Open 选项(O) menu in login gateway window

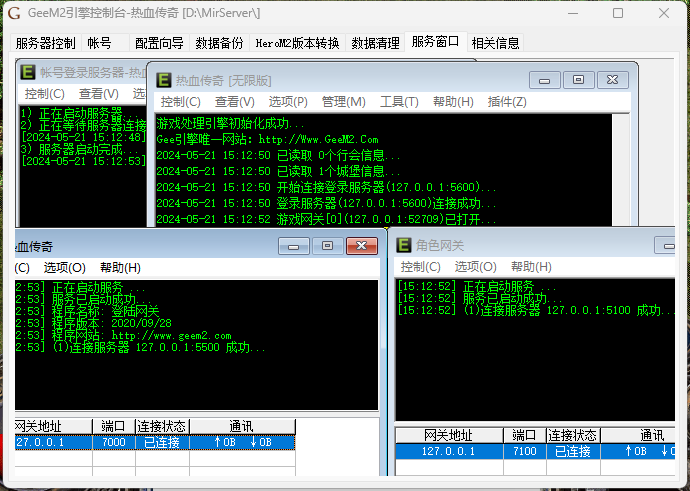pyautogui.click(x=64, y=268)
